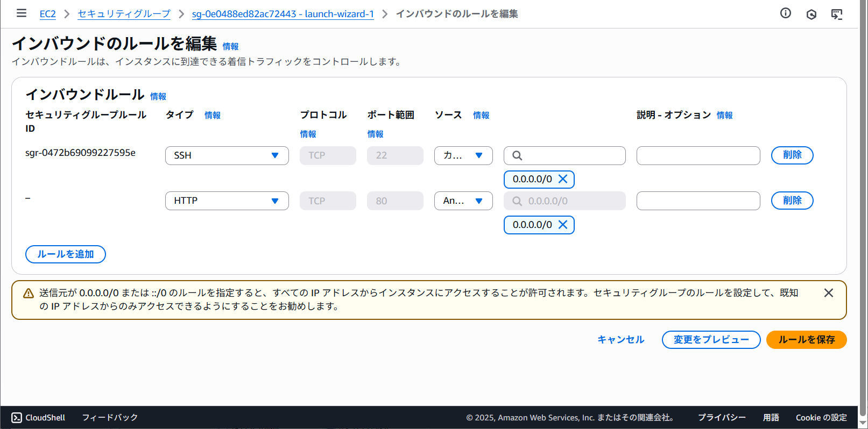Delete the SSH rule with 削除
This screenshot has width=868, height=429.
coord(792,155)
